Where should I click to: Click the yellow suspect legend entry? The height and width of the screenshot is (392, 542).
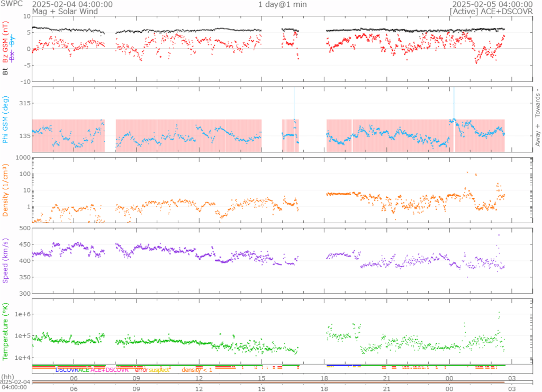click(x=159, y=370)
